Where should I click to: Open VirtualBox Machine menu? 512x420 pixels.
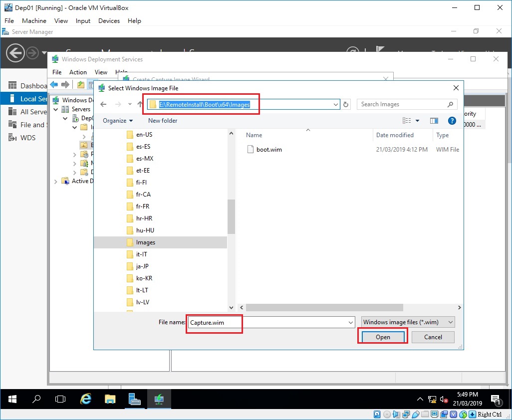(34, 21)
